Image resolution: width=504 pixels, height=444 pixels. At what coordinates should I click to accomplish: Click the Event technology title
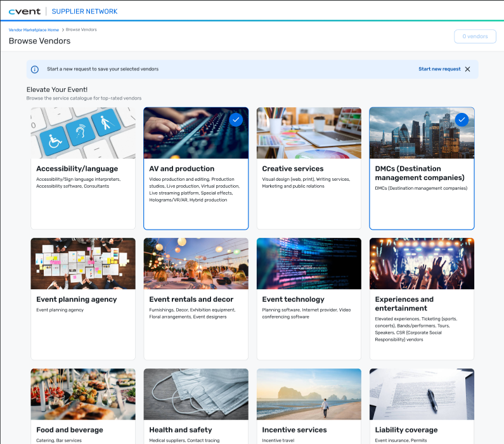293,299
